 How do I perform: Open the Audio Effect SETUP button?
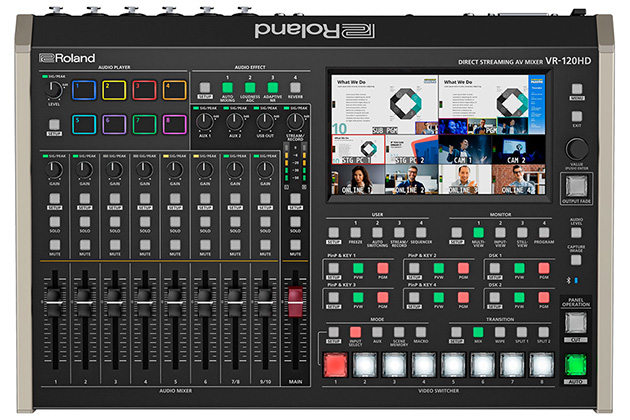pos(204,87)
